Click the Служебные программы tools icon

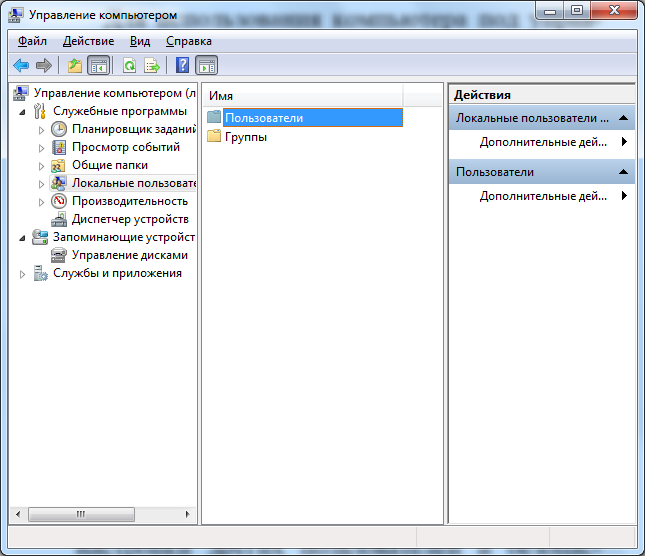click(x=40, y=111)
